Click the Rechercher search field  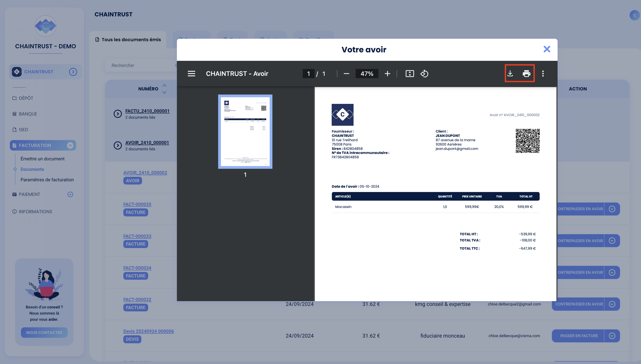click(x=141, y=65)
